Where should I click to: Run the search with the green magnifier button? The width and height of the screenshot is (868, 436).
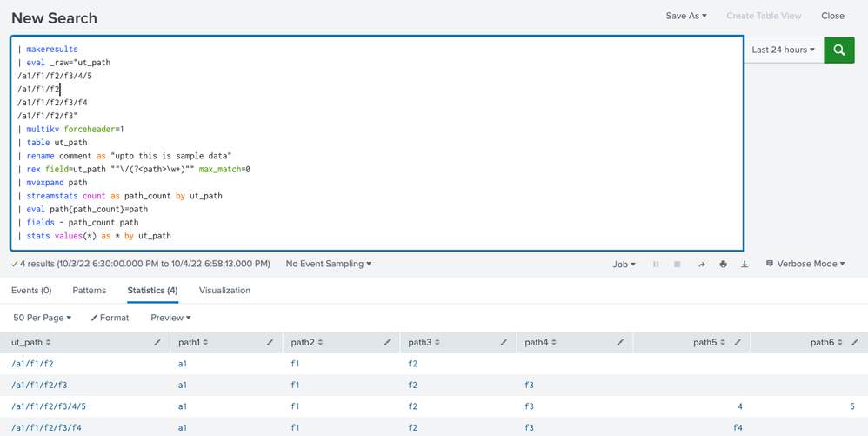tap(838, 50)
